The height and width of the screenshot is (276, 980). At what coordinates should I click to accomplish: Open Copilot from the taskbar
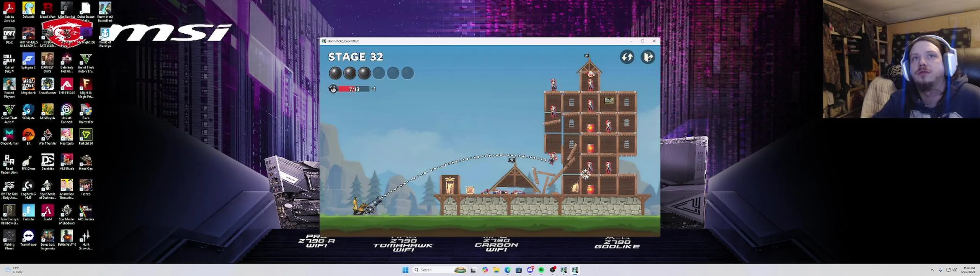click(485, 270)
